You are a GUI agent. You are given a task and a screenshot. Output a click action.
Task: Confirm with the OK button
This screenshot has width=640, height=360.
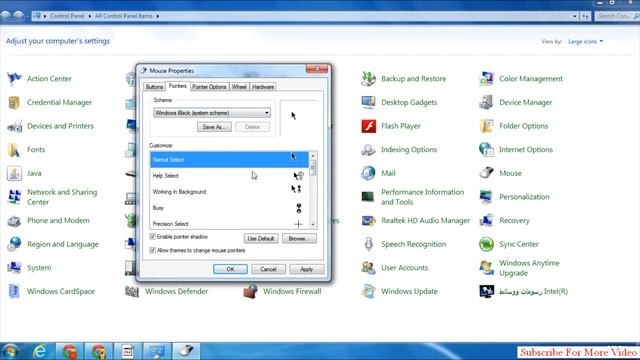230,269
